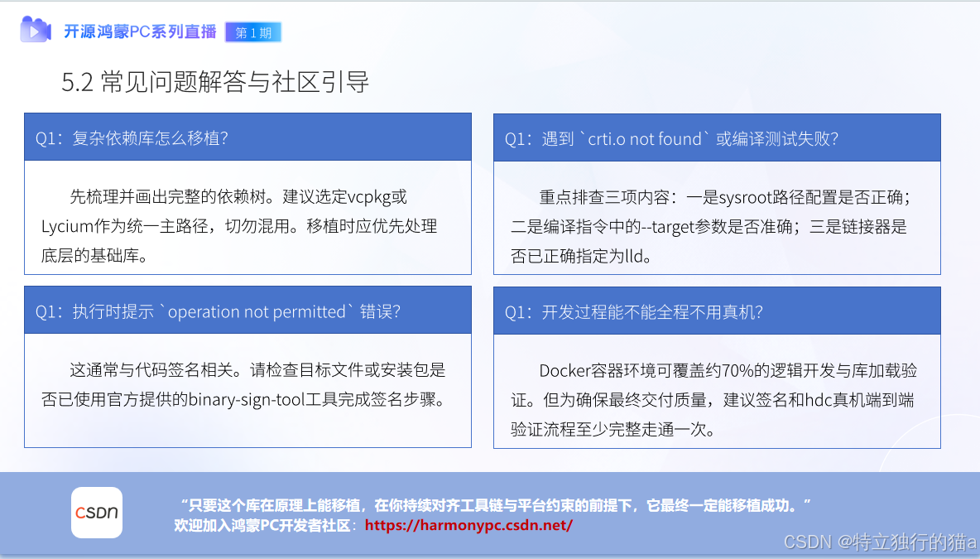Click the text 欢迎加入鸿蒙PC开发者社区
Viewport: 980px width, 559px height.
(262, 524)
